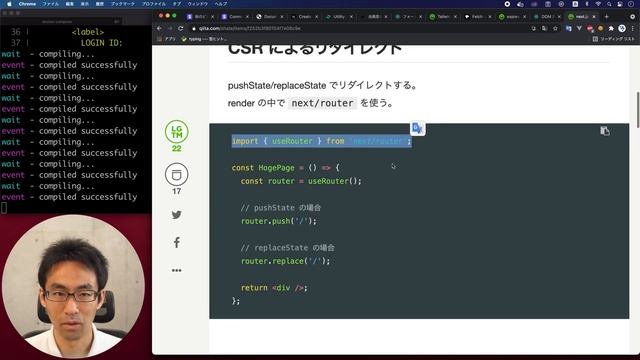Click the stock count 17
Image resolution: width=640 pixels, height=360 pixels.
point(176,191)
